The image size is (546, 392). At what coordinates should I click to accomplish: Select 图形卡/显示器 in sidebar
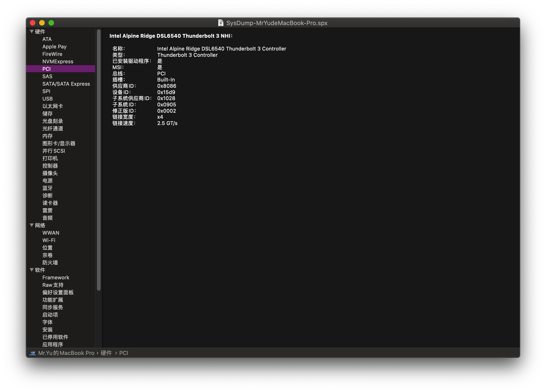point(59,143)
